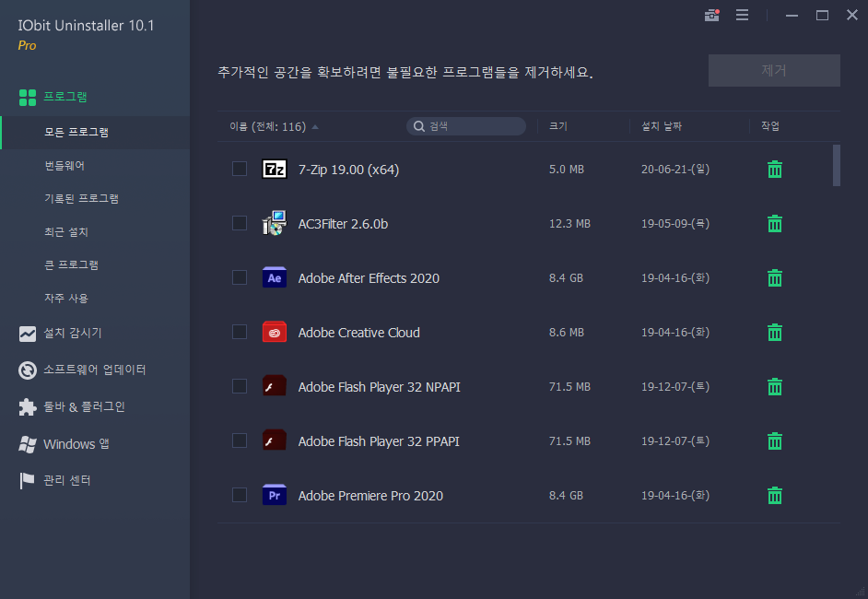Click the Adobe Creative Cloud name
868x599 pixels.
(x=358, y=332)
